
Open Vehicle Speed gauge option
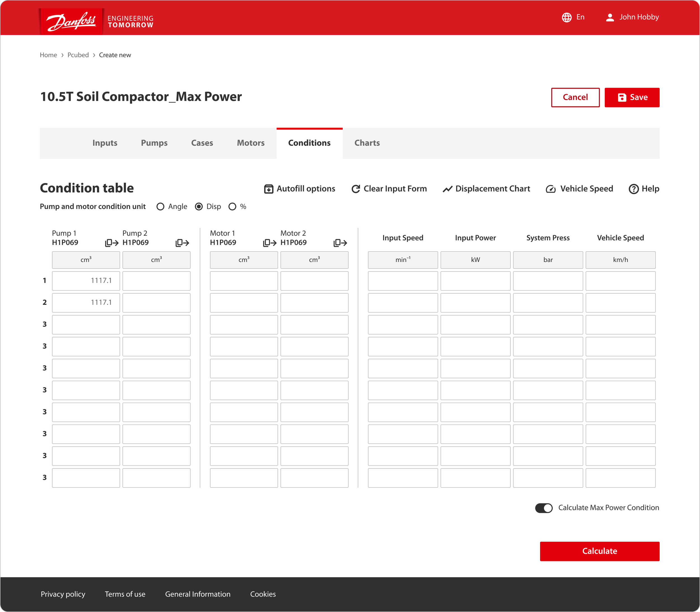(550, 189)
